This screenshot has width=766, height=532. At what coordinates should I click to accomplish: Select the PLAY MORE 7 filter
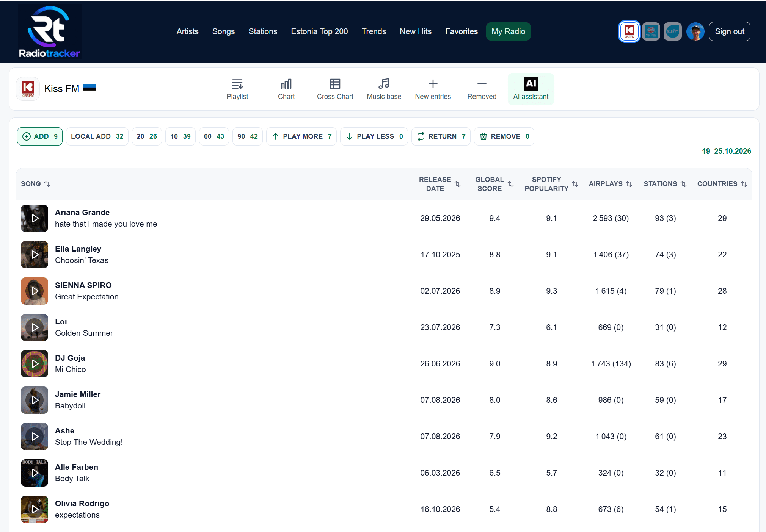point(301,136)
